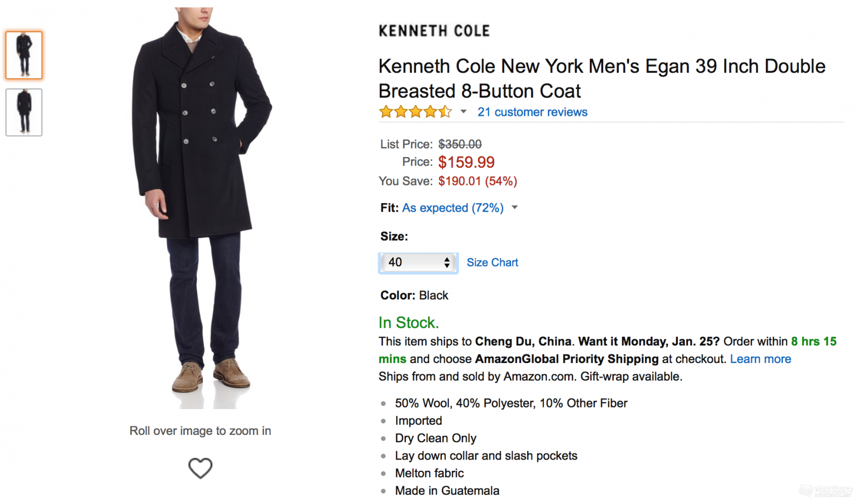The width and height of the screenshot is (858, 504).
Task: Click the In Stock status text
Action: (x=409, y=323)
